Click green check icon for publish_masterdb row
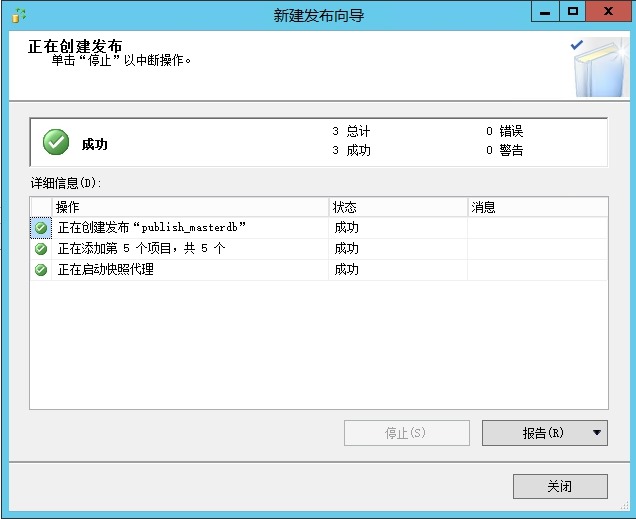The height and width of the screenshot is (519, 636). click(x=41, y=228)
